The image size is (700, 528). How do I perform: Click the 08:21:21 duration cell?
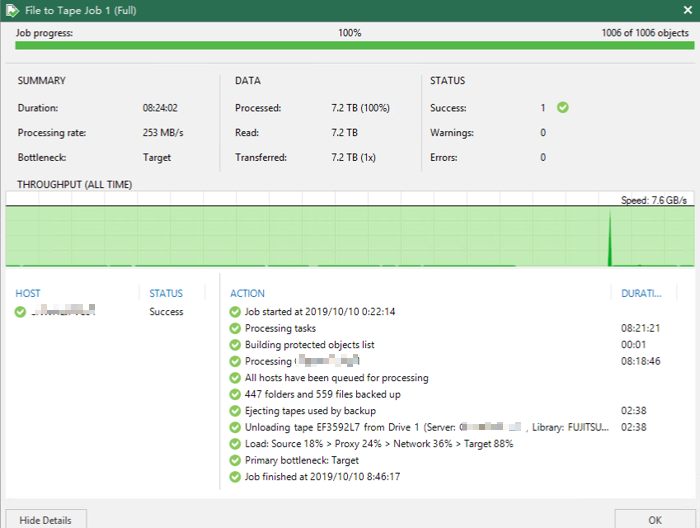(640, 328)
